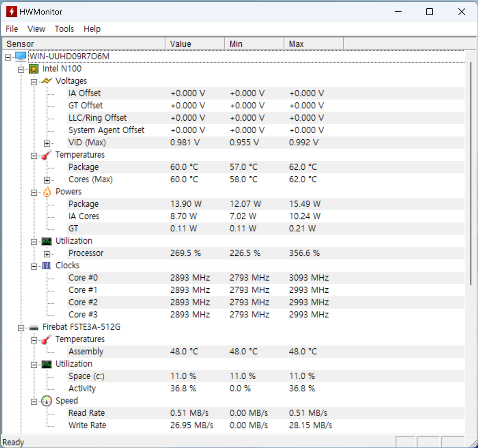Click the Ready status bar text

click(13, 443)
